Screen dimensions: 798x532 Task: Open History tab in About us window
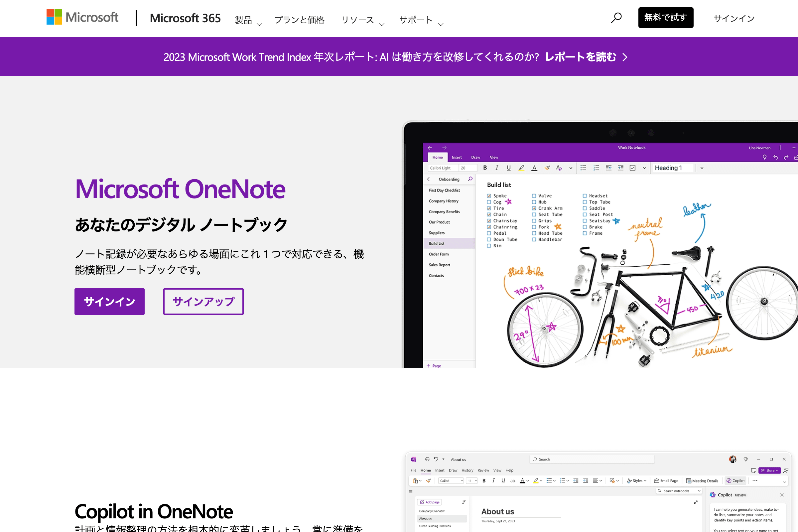point(467,470)
